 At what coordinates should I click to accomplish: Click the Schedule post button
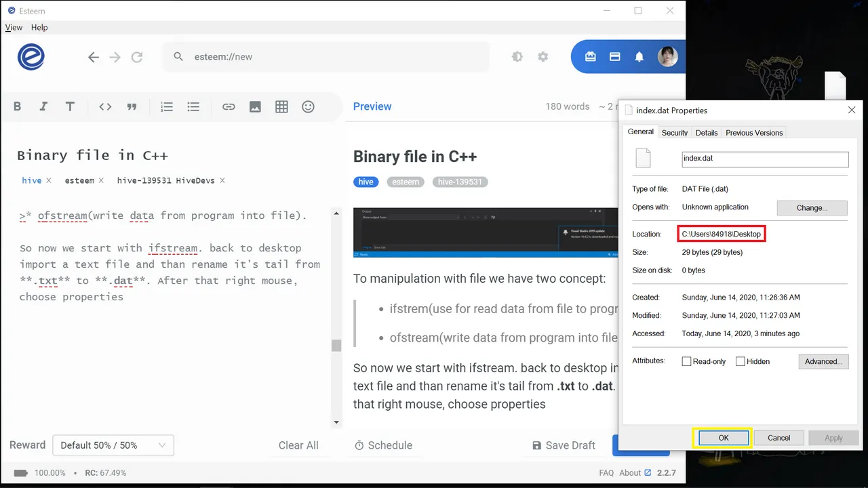[x=383, y=445]
